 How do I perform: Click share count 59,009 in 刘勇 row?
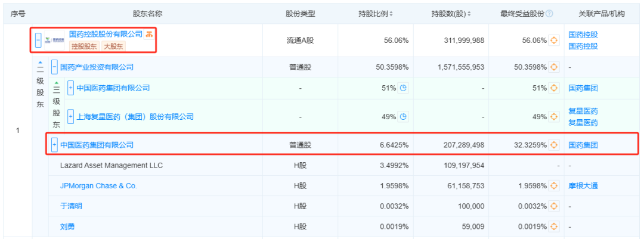tap(474, 226)
